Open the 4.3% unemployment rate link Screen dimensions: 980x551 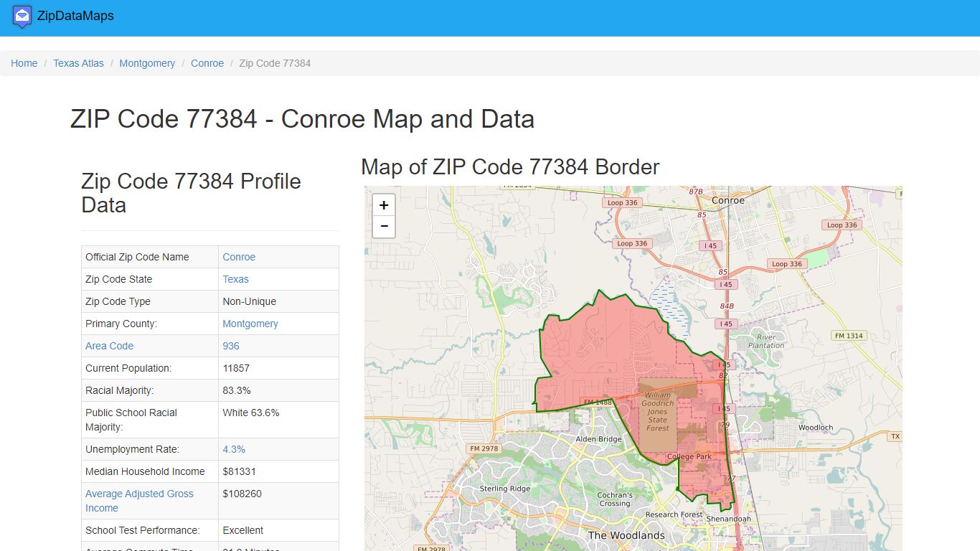[x=234, y=449]
